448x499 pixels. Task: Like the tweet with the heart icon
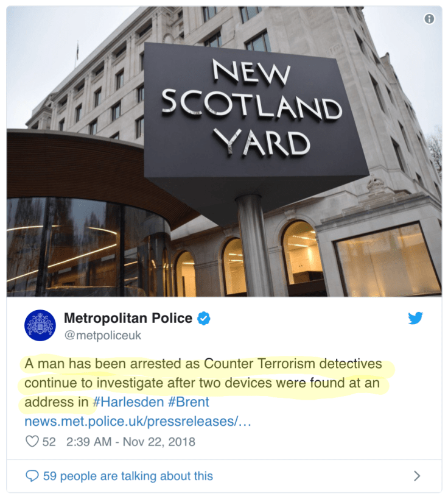click(x=32, y=441)
